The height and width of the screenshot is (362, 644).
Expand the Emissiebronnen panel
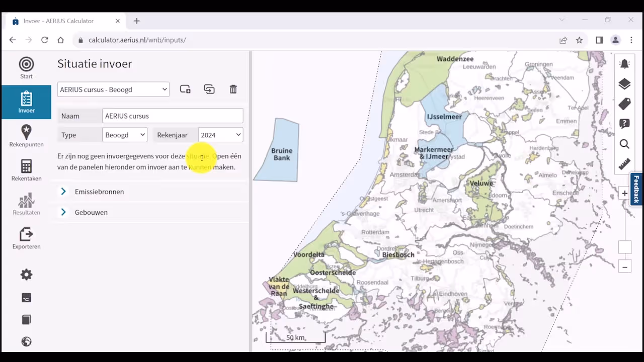pyautogui.click(x=99, y=192)
